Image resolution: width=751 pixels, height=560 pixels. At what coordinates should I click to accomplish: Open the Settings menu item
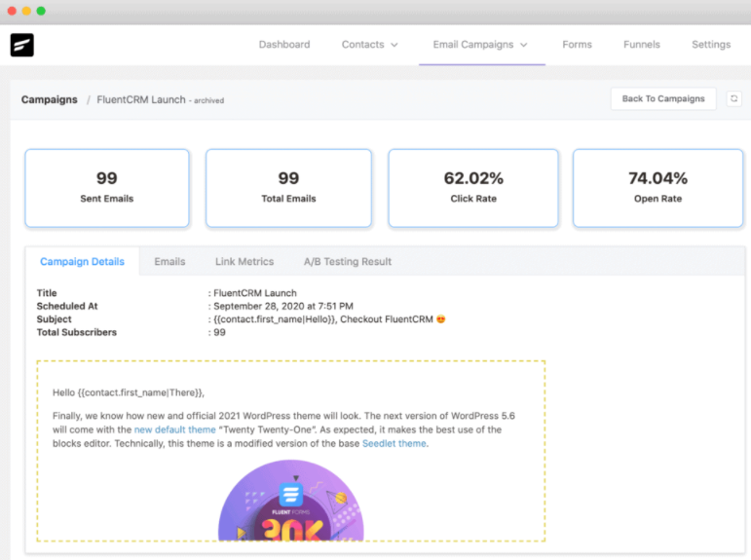[711, 45]
